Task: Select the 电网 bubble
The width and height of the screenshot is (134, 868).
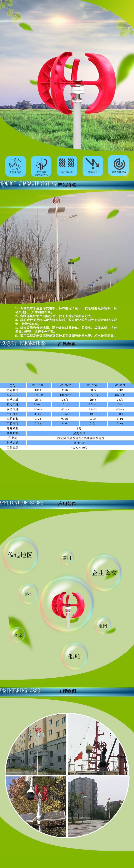Action: click(x=102, y=625)
